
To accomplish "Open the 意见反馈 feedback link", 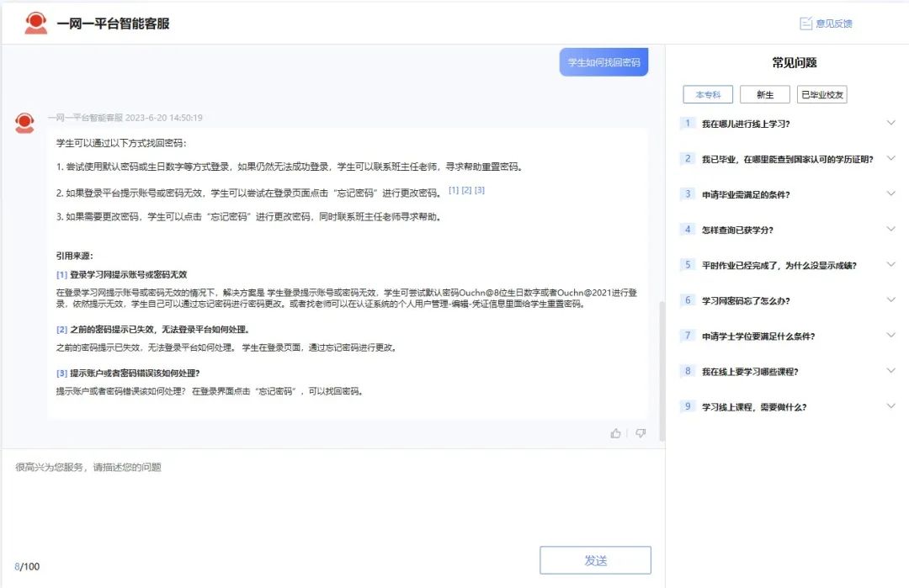I will click(x=833, y=24).
